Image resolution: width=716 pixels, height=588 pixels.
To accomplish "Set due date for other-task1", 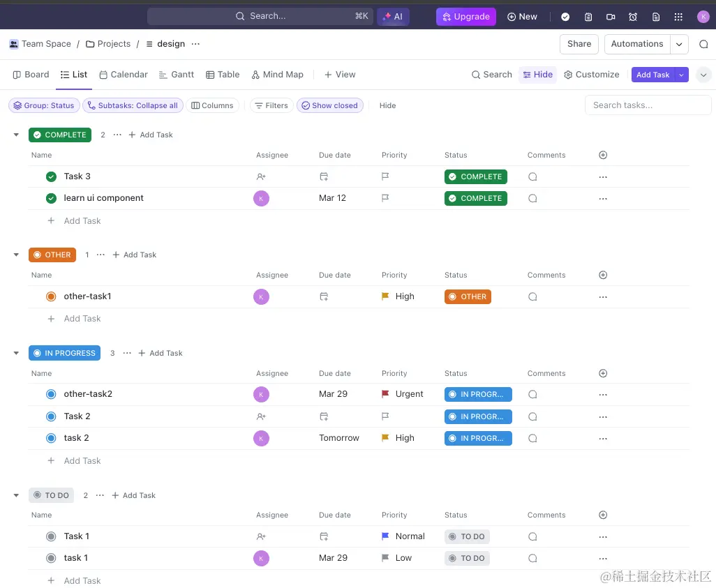I will click(324, 296).
